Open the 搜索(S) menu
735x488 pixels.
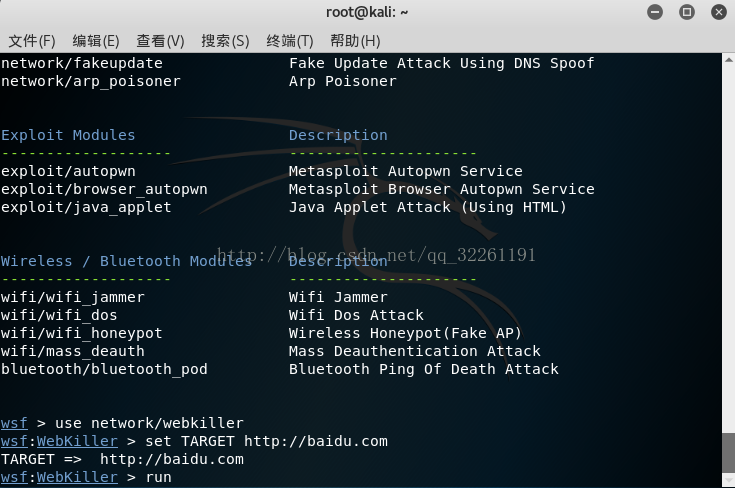(x=225, y=41)
